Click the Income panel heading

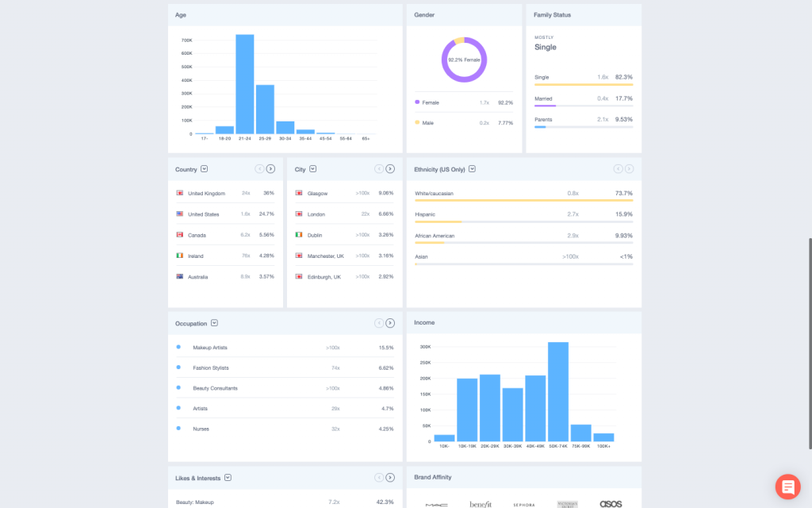coord(424,322)
